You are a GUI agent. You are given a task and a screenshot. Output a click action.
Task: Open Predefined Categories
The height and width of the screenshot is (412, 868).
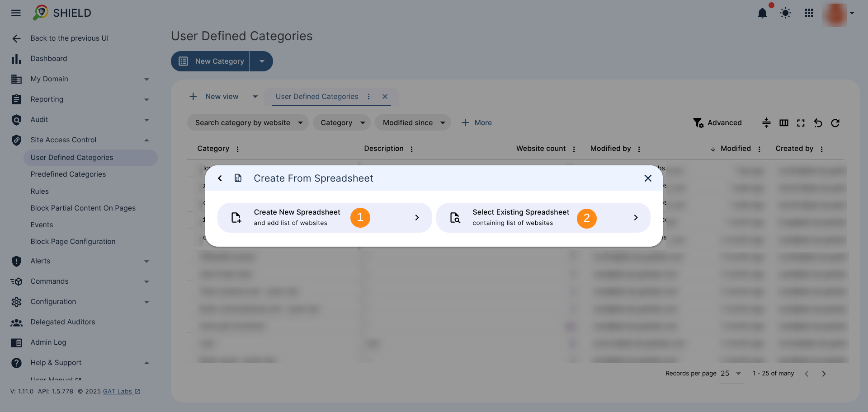pos(68,174)
